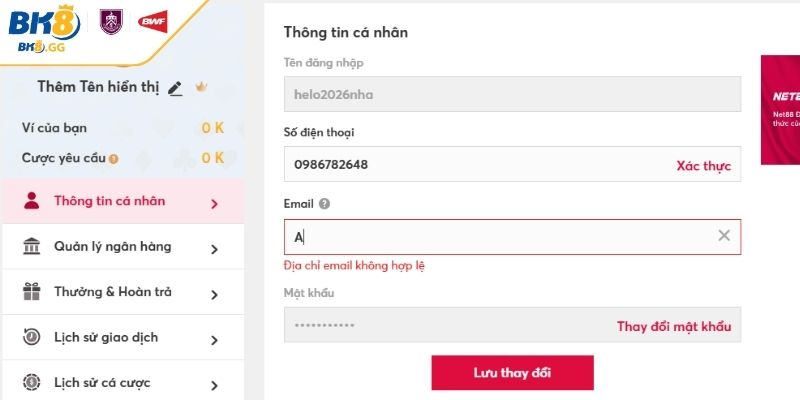Open the Thưởng & Hoàn trả menu
Image resolution: width=800 pixels, height=400 pixels.
click(x=112, y=292)
